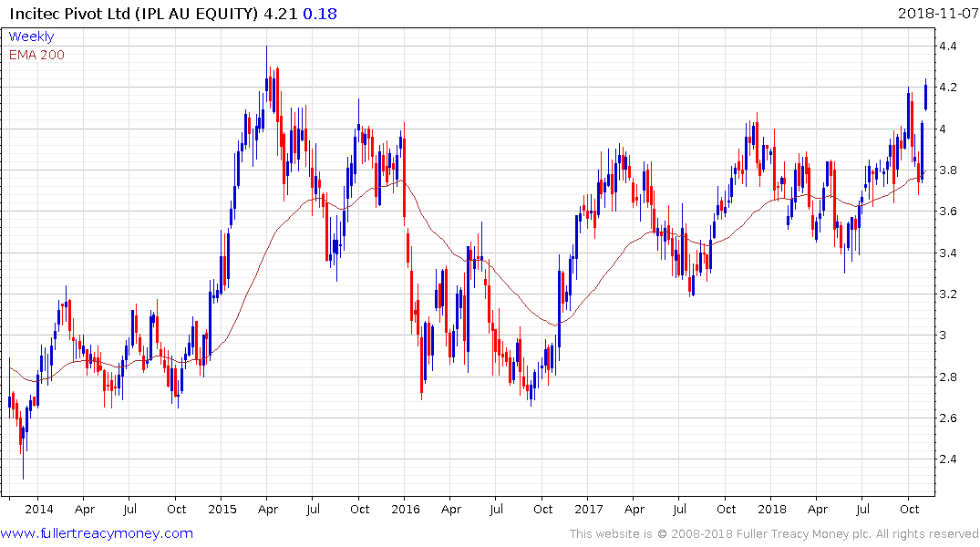This screenshot has height=547, width=980.
Task: Click the 0.18 price change value
Action: [x=319, y=13]
